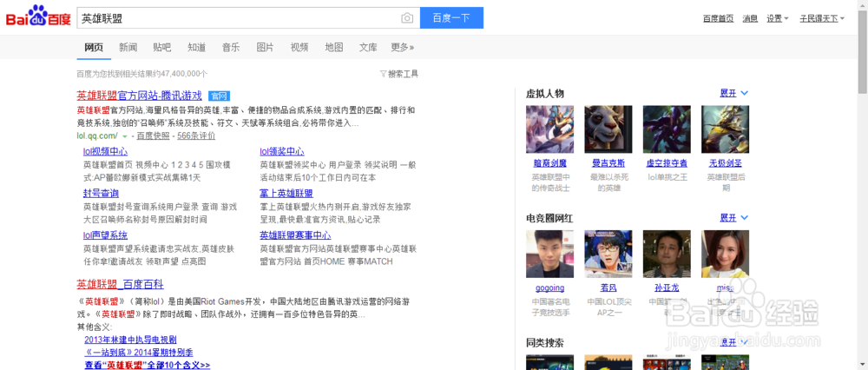Open 英雄联盟_百度百科 result

click(x=120, y=285)
